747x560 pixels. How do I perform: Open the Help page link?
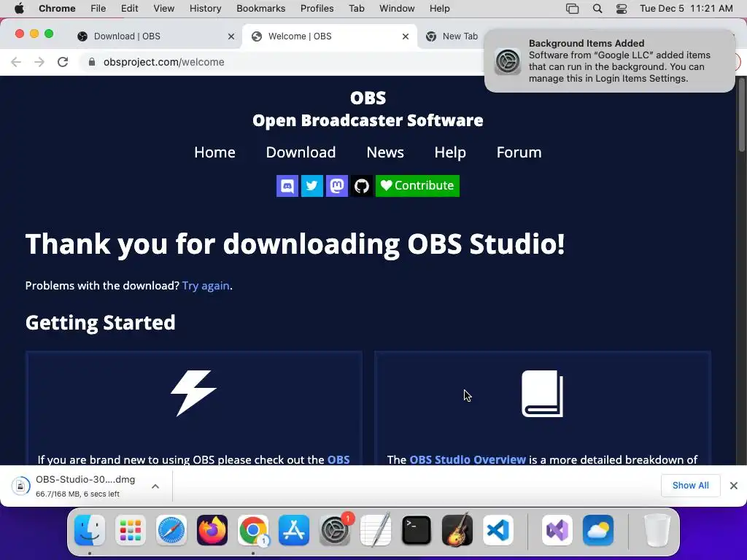(x=450, y=152)
